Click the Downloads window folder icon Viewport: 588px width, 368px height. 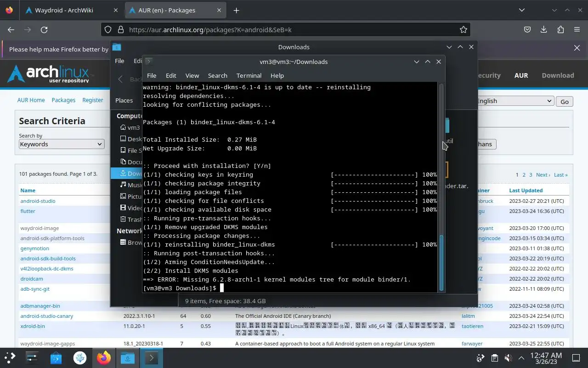pos(117,47)
